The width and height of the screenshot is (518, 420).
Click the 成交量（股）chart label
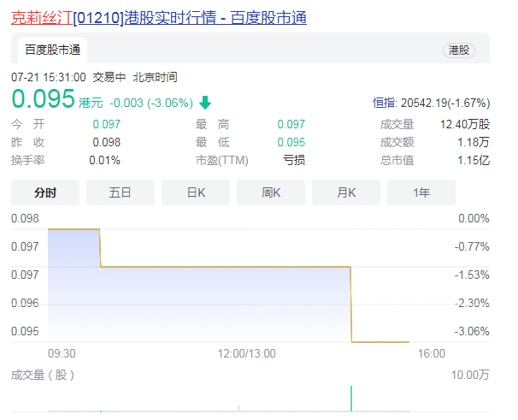coord(43,375)
